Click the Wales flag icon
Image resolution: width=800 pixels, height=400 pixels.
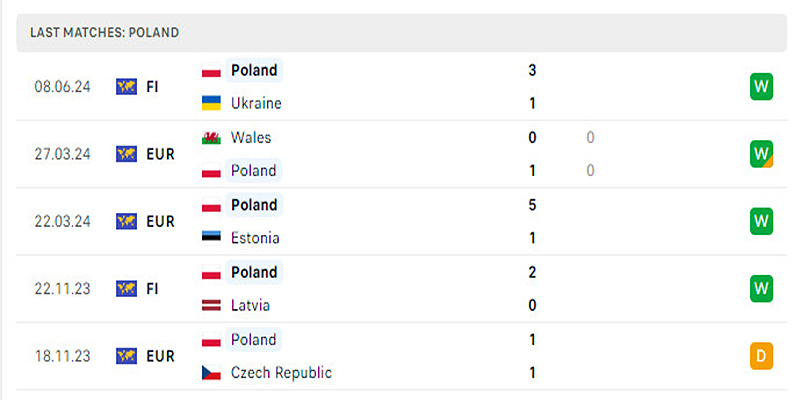pyautogui.click(x=211, y=138)
